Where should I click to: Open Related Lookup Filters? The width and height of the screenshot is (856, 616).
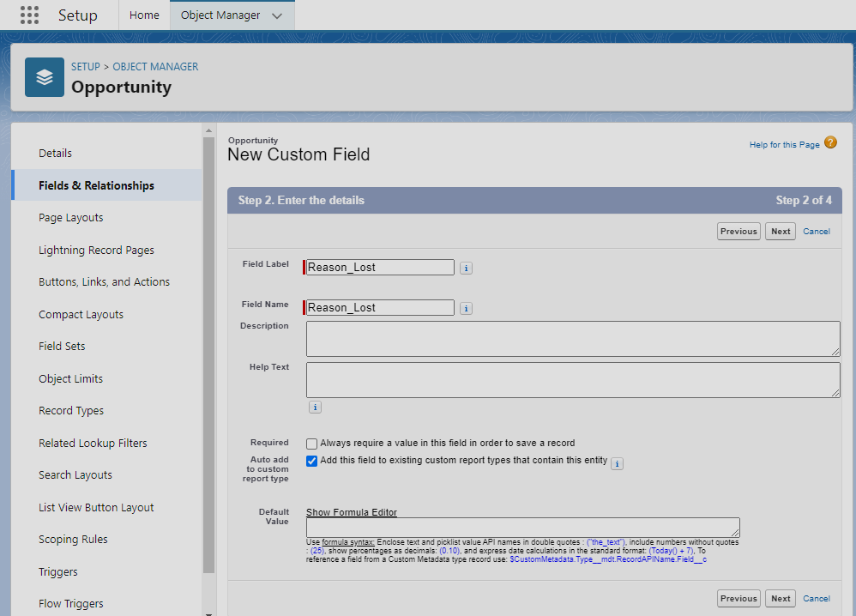click(93, 443)
